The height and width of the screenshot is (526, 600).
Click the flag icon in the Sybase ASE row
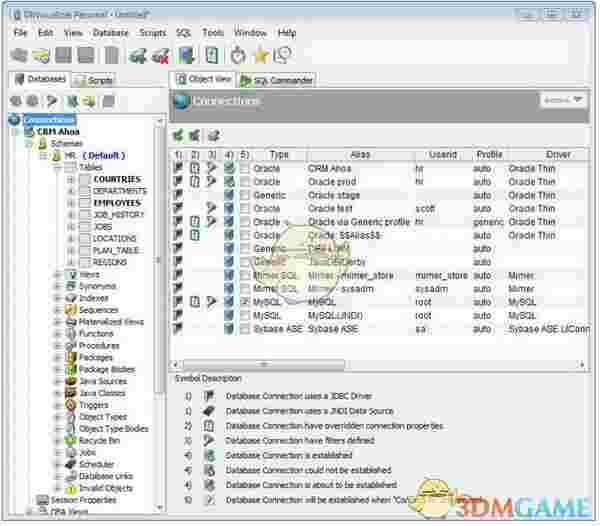point(178,329)
